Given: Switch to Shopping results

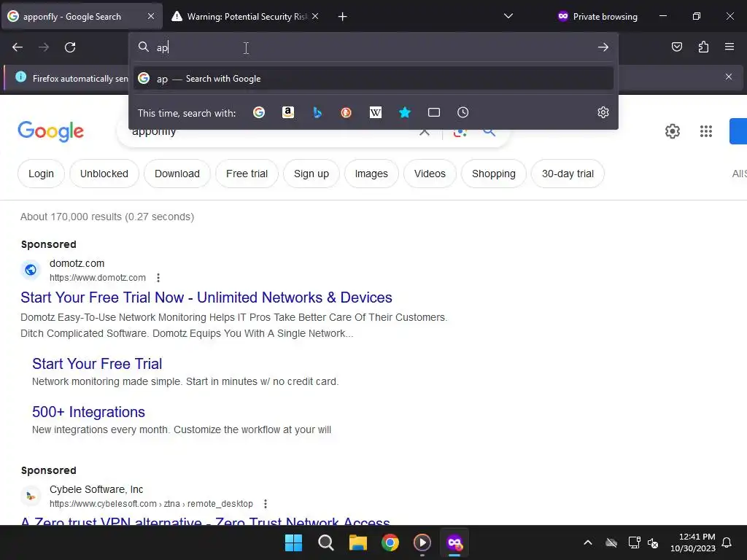Looking at the screenshot, I should pos(494,174).
